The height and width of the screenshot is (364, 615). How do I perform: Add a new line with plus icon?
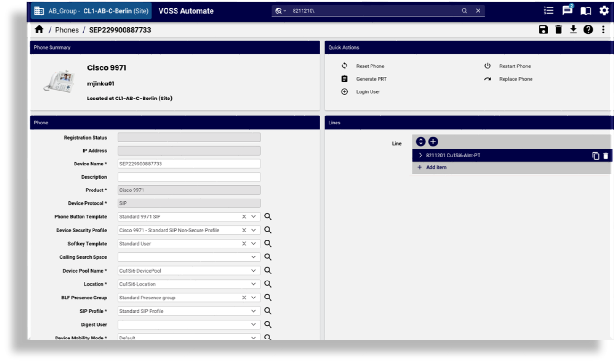pyautogui.click(x=433, y=141)
